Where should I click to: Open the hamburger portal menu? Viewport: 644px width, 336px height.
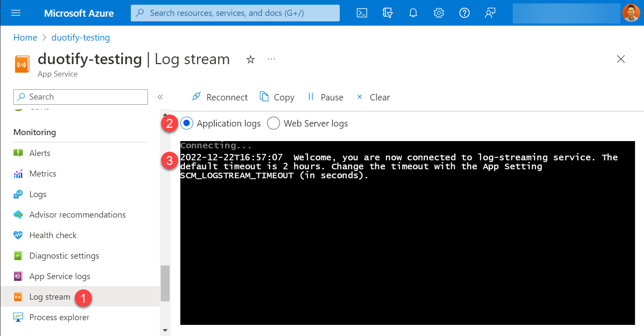(16, 13)
